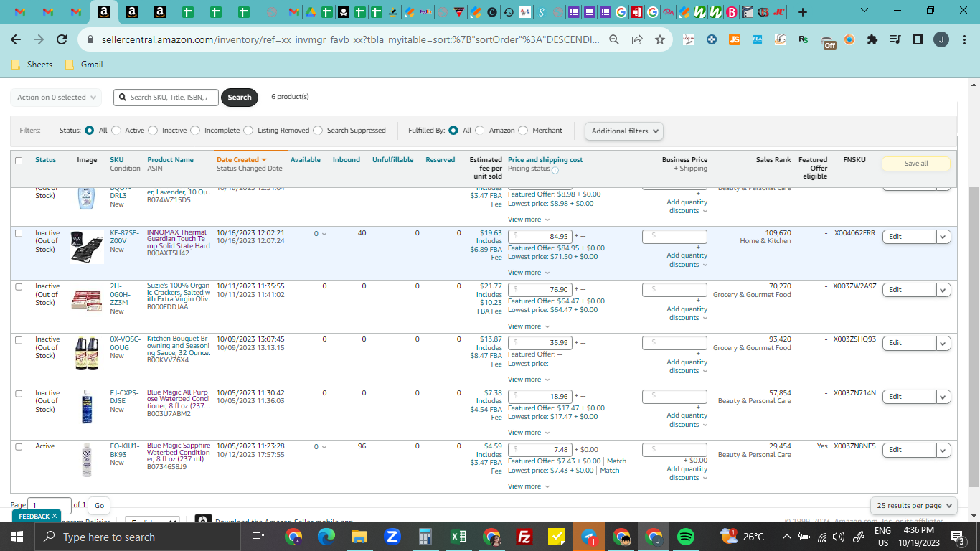Select the Incomplete status filter
The width and height of the screenshot is (980, 551).
[194, 131]
